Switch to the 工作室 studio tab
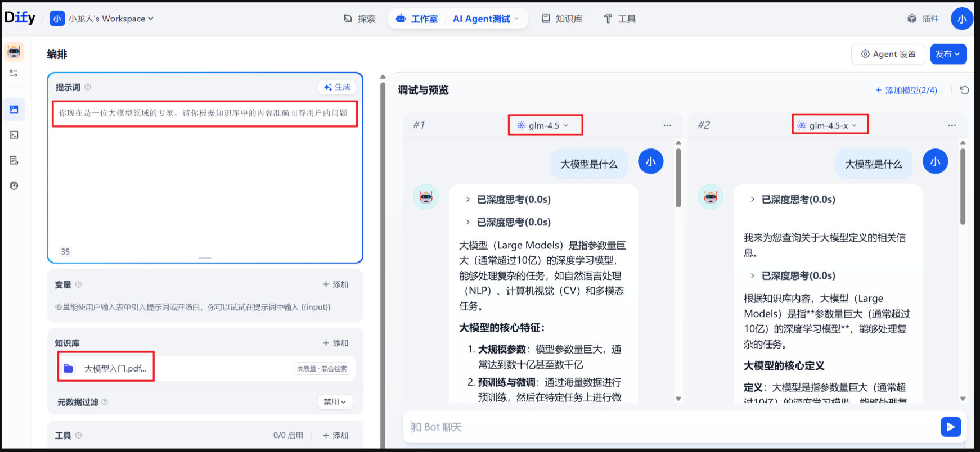The width and height of the screenshot is (980, 452). tap(417, 19)
